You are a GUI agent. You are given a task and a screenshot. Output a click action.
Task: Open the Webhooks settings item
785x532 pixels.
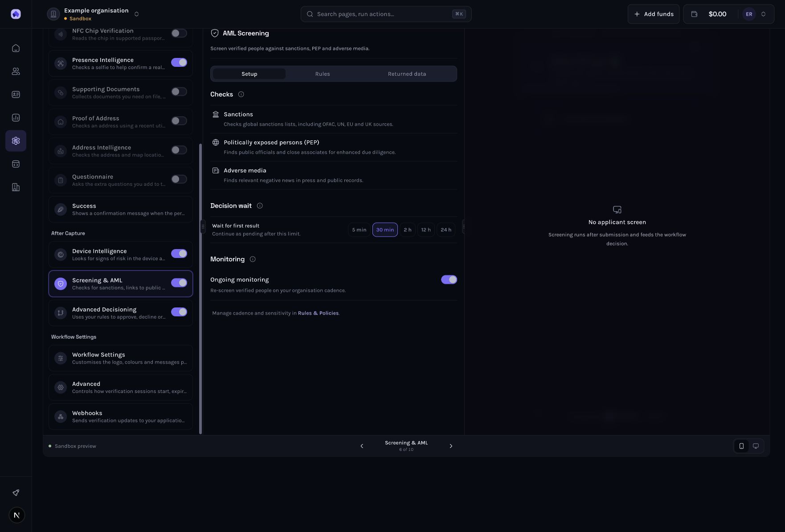click(121, 417)
